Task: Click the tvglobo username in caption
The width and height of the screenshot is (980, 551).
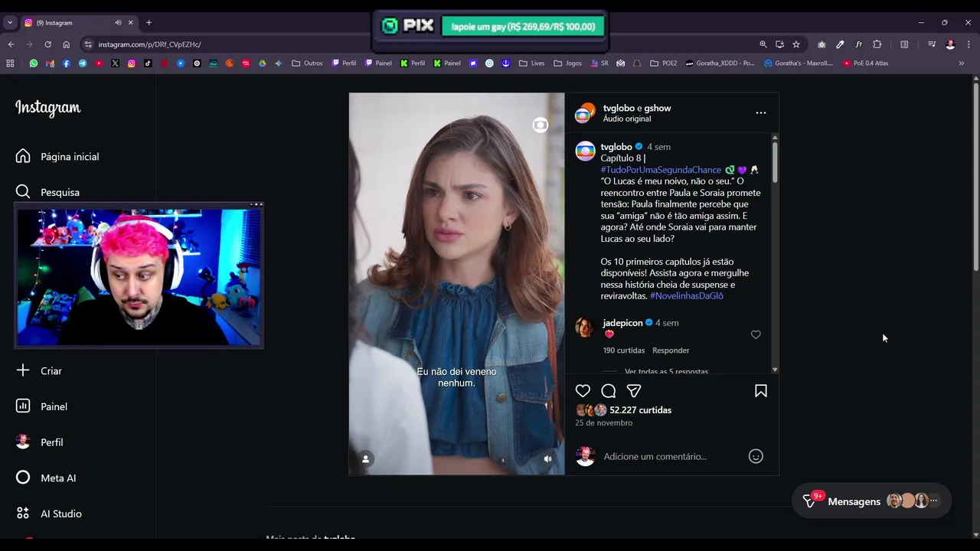Action: [x=616, y=147]
